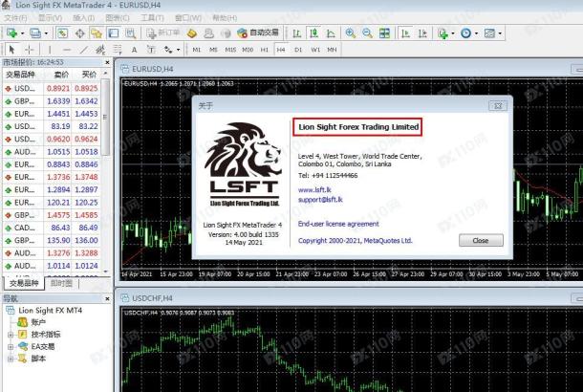Image resolution: width=583 pixels, height=392 pixels.
Task: Open the 工具(T) menu
Action: (153, 18)
